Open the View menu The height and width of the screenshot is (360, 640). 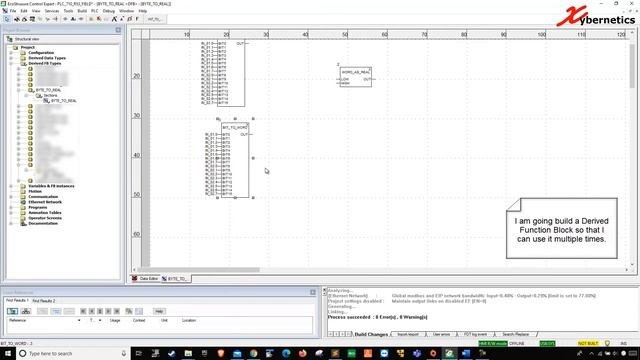pos(36,11)
